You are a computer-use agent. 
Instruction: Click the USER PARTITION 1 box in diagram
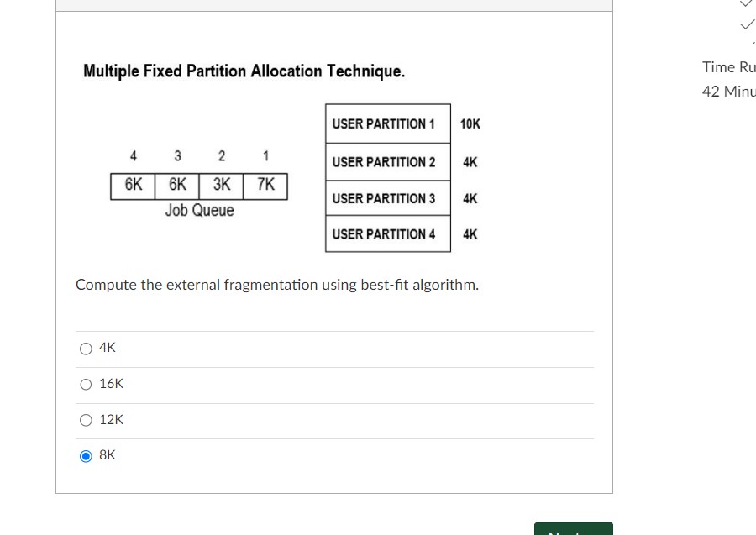click(388, 123)
